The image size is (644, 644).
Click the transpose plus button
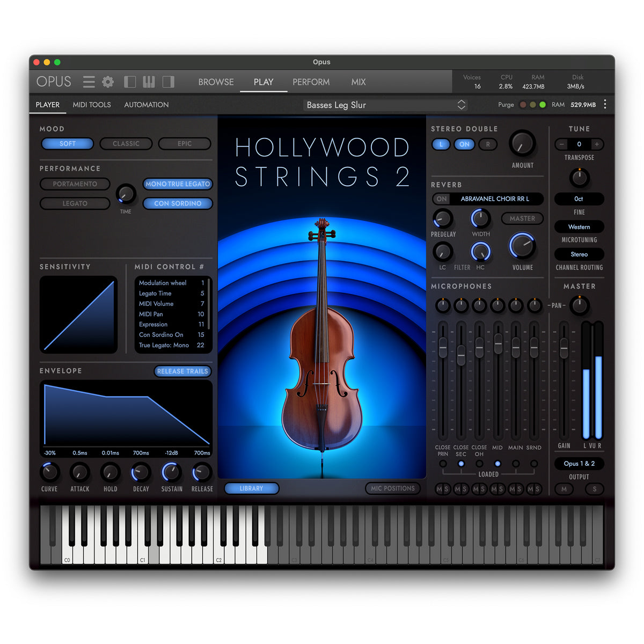point(596,144)
